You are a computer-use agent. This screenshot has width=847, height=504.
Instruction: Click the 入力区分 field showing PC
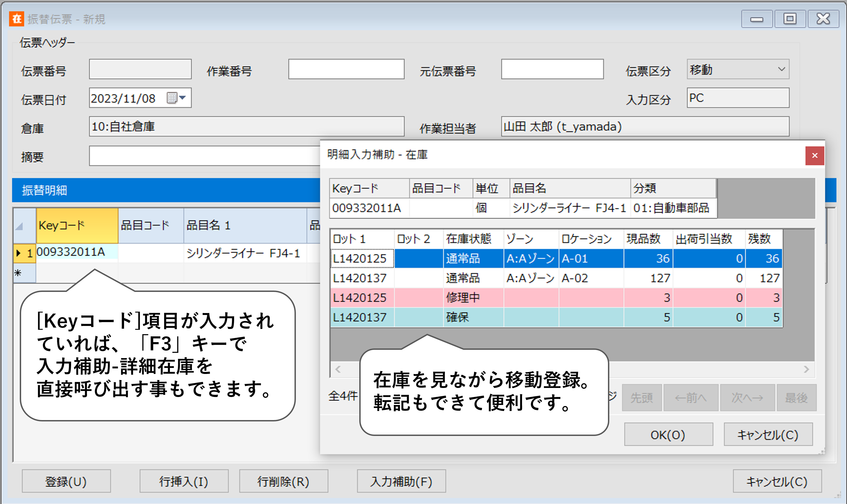click(737, 98)
